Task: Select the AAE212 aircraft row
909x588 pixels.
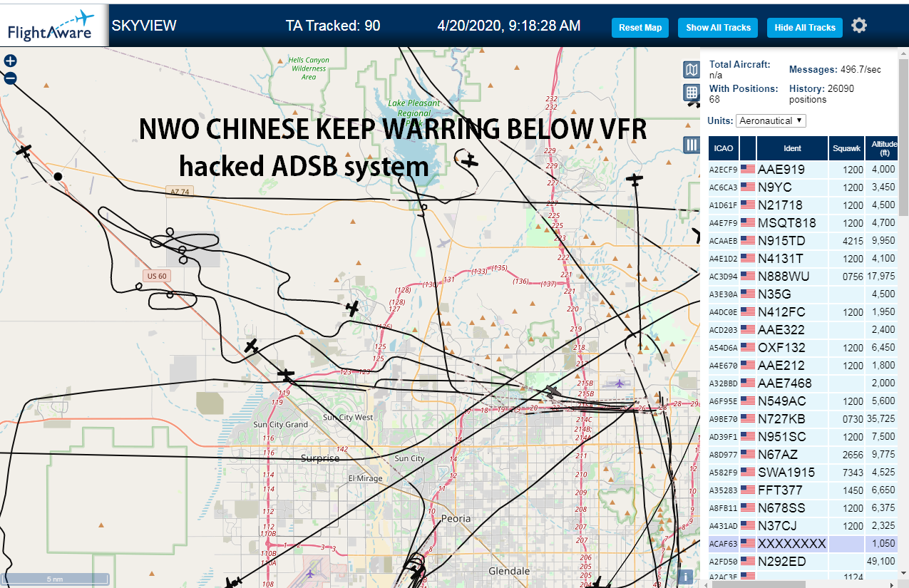Action: click(x=803, y=366)
